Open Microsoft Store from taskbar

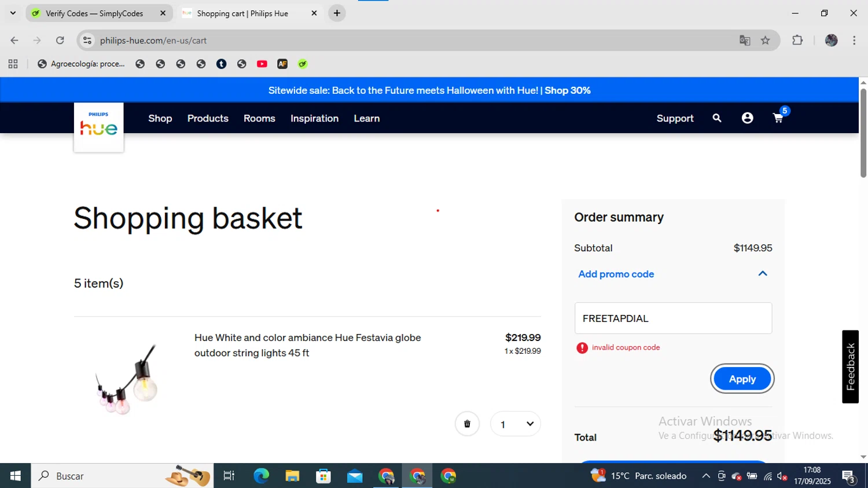[x=323, y=476]
